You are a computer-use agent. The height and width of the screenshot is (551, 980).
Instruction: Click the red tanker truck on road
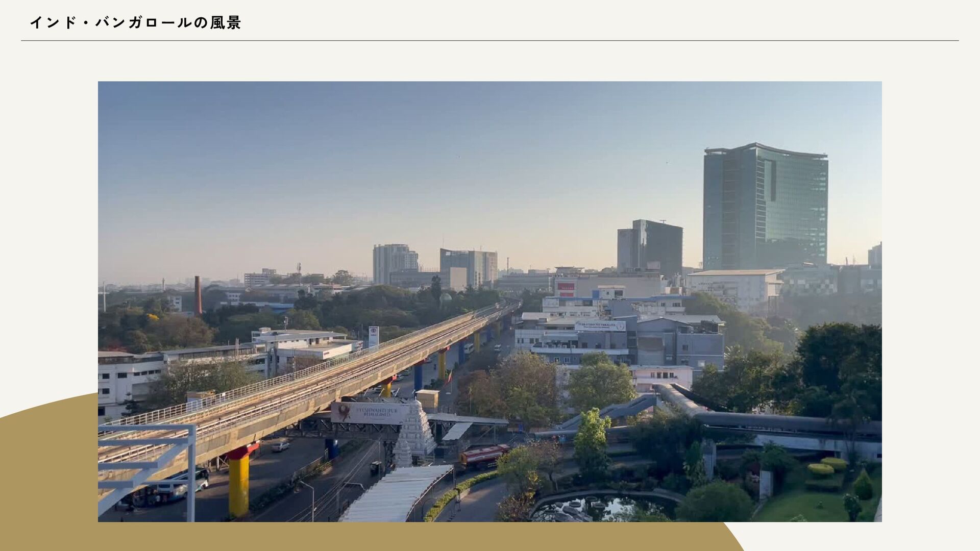coord(484,455)
